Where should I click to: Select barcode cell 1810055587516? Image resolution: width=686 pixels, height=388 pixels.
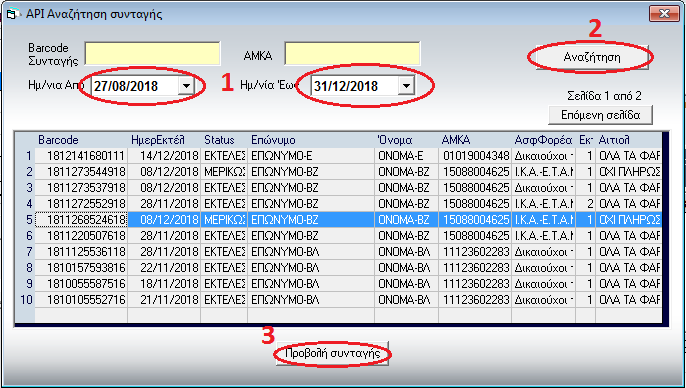(81, 284)
